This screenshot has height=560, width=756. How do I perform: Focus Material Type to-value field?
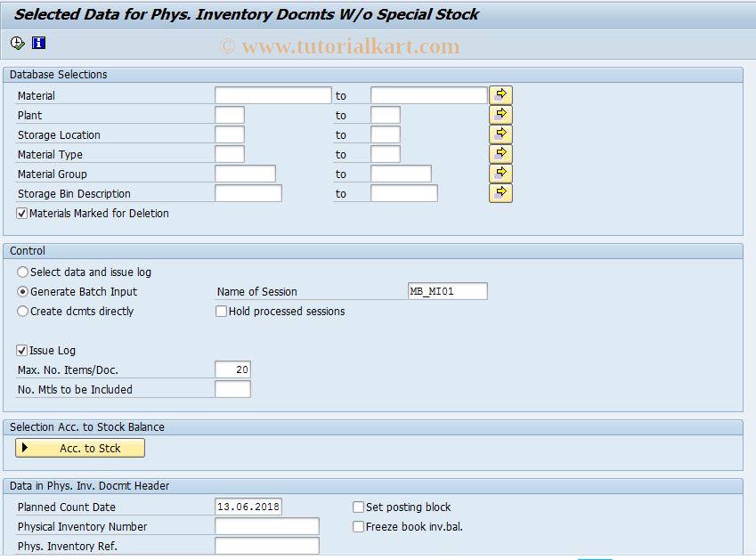click(x=386, y=154)
